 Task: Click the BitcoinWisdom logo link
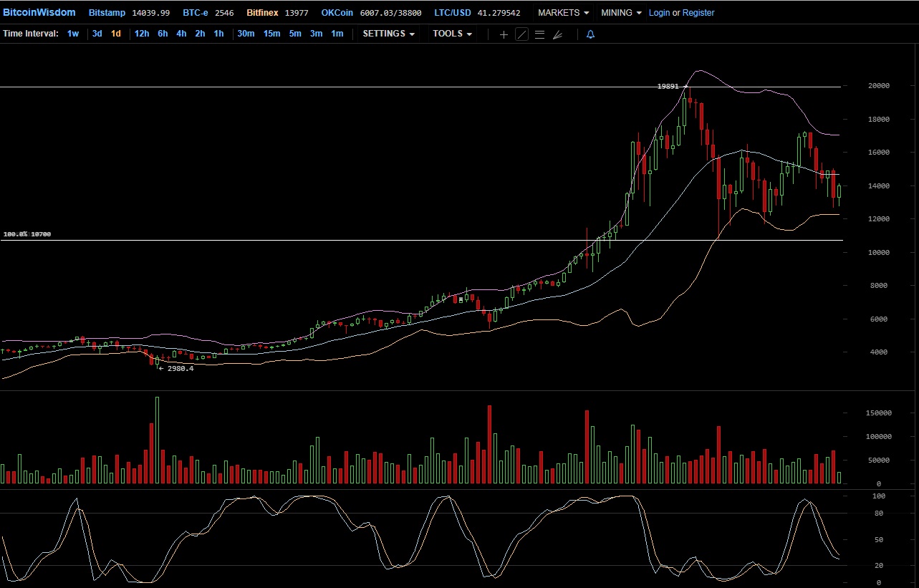tap(39, 13)
